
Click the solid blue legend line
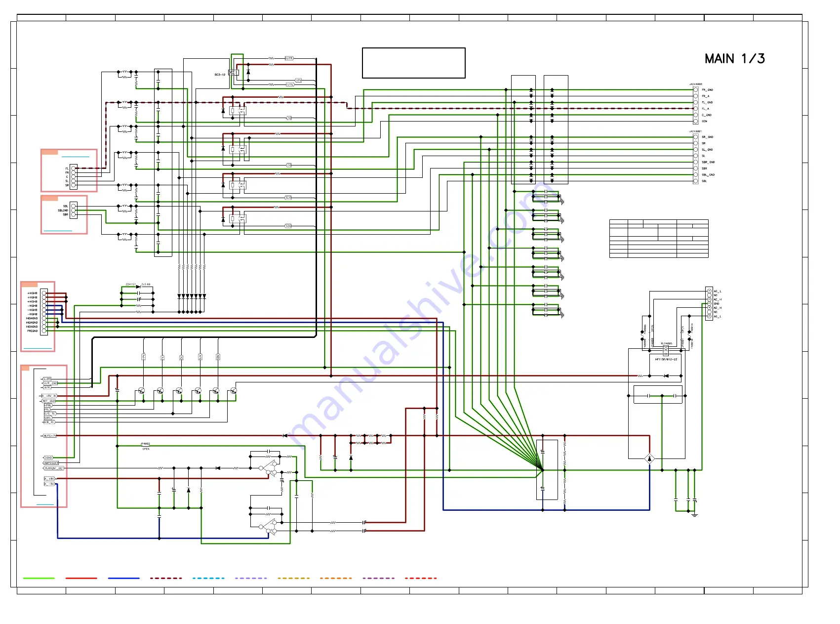tap(123, 578)
